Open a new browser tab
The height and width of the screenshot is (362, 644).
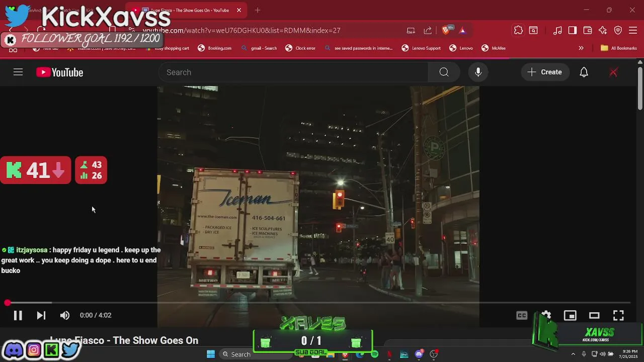click(x=258, y=10)
